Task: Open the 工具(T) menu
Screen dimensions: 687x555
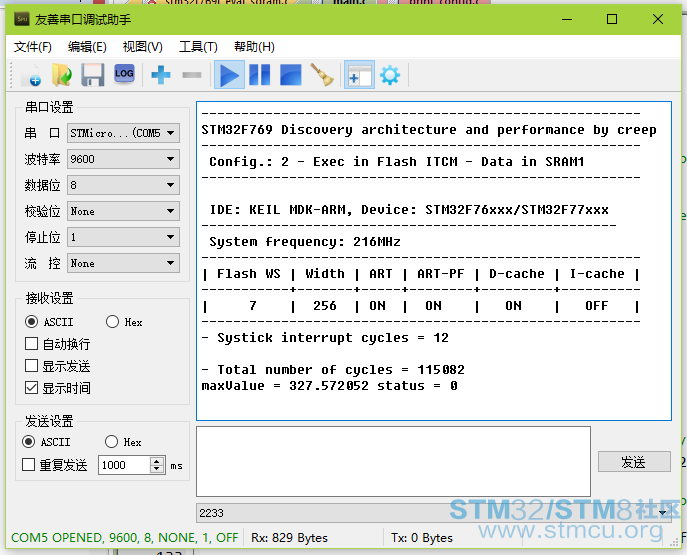Action: coord(198,46)
